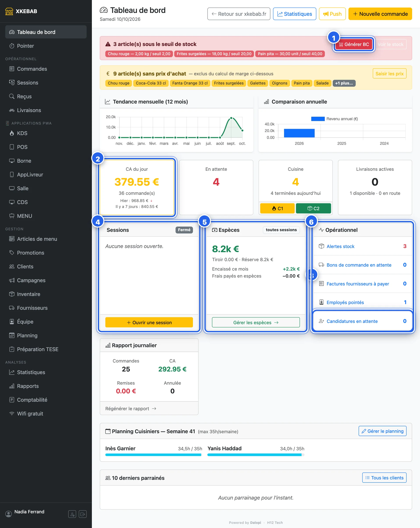Click Retour sur xkebab.fr

(x=239, y=14)
